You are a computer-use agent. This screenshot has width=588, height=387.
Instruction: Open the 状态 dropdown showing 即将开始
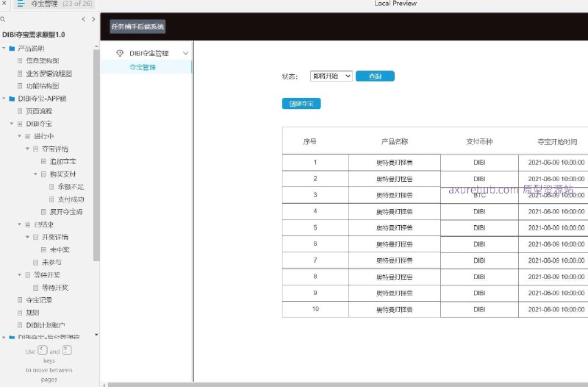[331, 77]
